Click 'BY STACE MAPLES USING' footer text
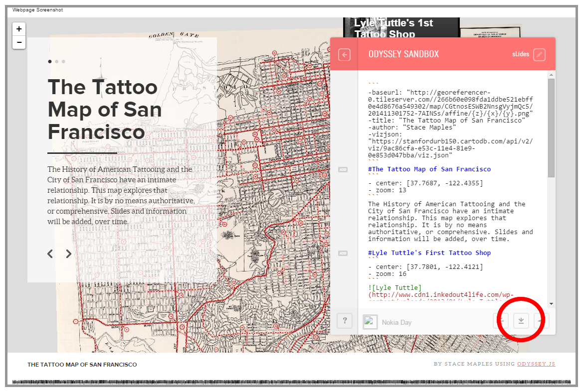This screenshot has width=583, height=392. click(x=474, y=364)
